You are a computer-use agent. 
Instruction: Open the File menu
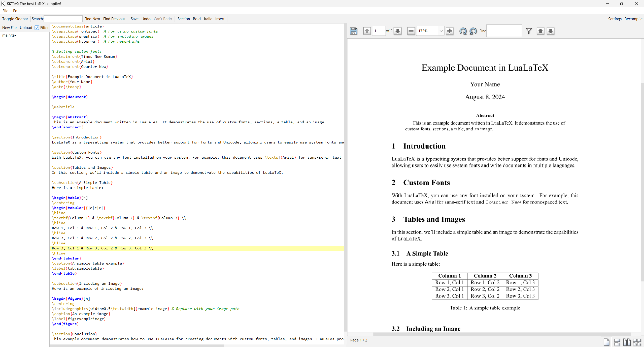(x=5, y=11)
